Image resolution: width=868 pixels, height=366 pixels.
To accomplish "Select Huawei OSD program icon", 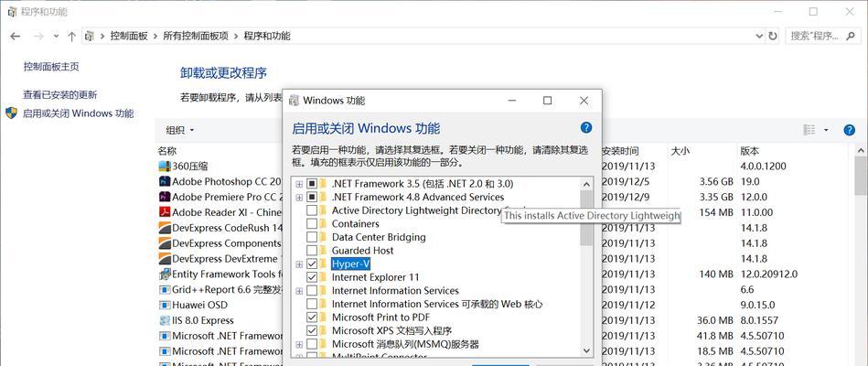I will [165, 305].
